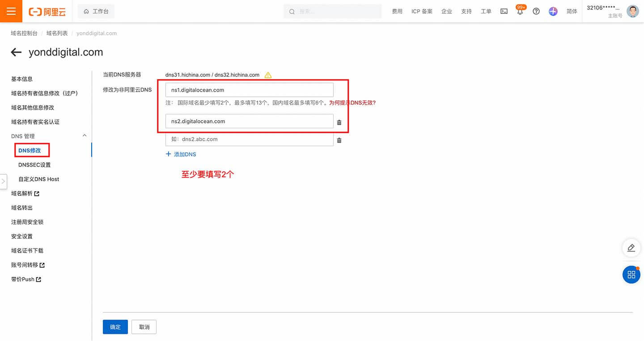Viewport: 644px width, 341px height.
Task: Click the warning icon beside current DNS
Action: pyautogui.click(x=268, y=75)
